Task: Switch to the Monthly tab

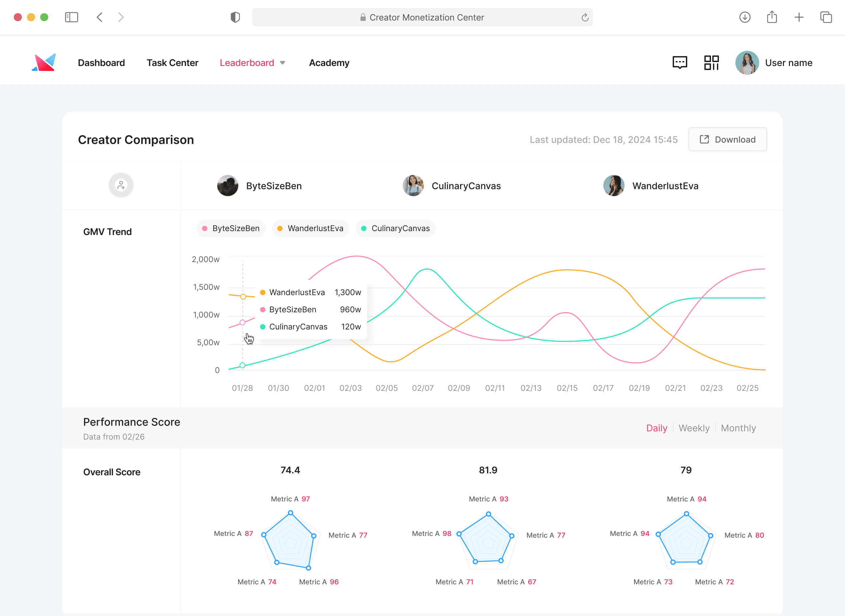Action: tap(738, 428)
